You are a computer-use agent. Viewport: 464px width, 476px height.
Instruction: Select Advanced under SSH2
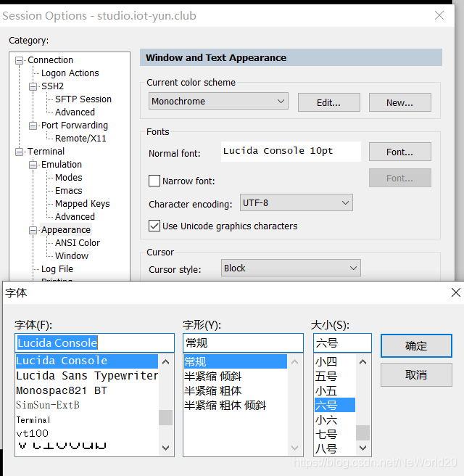(x=75, y=112)
